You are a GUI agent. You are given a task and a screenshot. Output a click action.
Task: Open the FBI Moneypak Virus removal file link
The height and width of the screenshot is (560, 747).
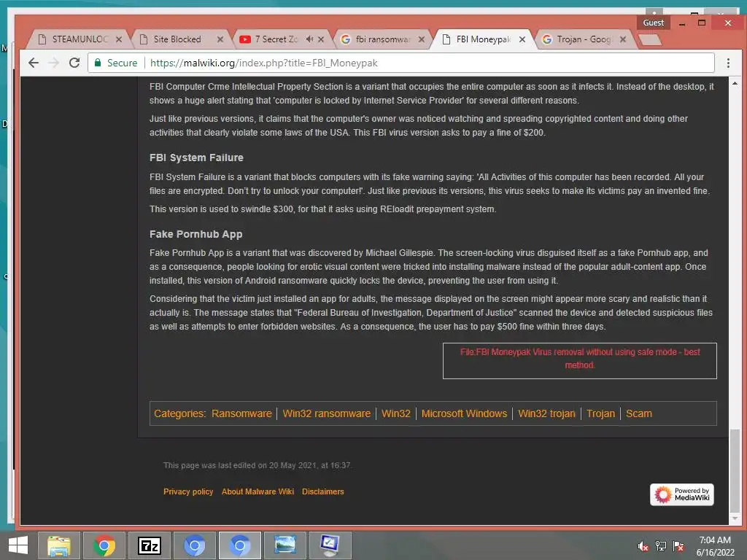580,359
